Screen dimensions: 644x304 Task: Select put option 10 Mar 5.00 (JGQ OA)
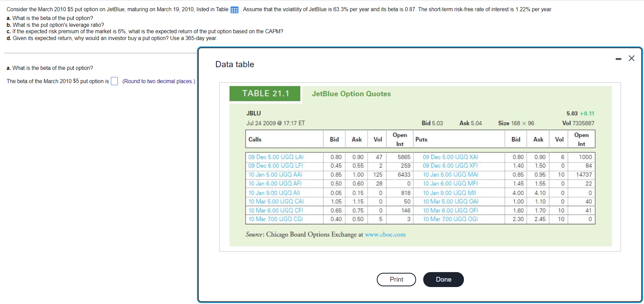click(x=451, y=202)
